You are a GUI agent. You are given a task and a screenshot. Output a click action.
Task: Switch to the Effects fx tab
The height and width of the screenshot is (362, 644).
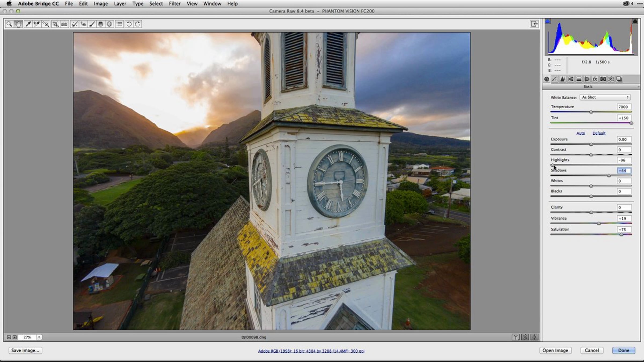click(x=595, y=79)
